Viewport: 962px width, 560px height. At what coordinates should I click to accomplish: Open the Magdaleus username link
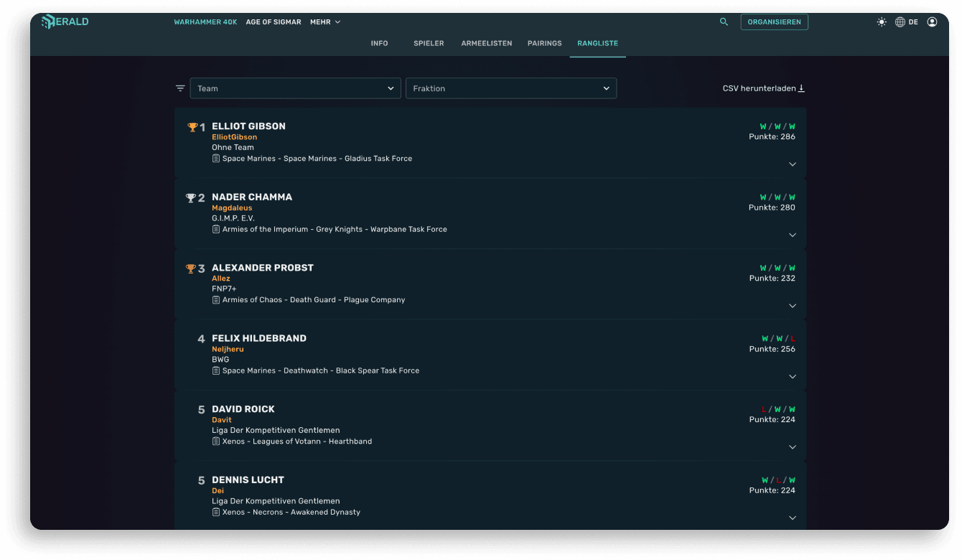232,208
